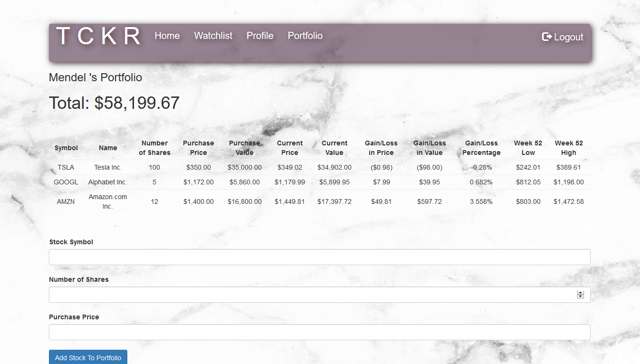Click Amazon's $1,449.81 current price
This screenshot has height=364, width=640.
coord(290,201)
